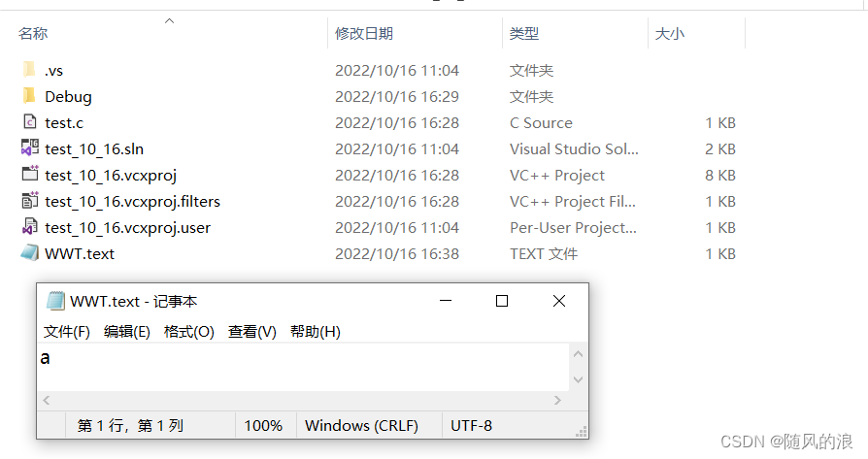The height and width of the screenshot is (459, 868).
Task: Open the 编辑(E) menu
Action: tap(127, 332)
